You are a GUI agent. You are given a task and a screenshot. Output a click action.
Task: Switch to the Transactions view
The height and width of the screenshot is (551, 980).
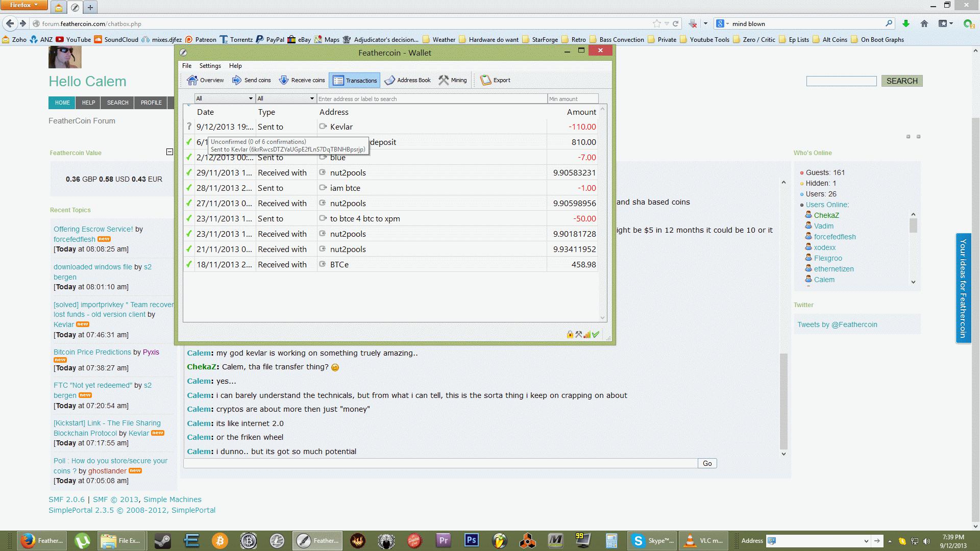355,80
